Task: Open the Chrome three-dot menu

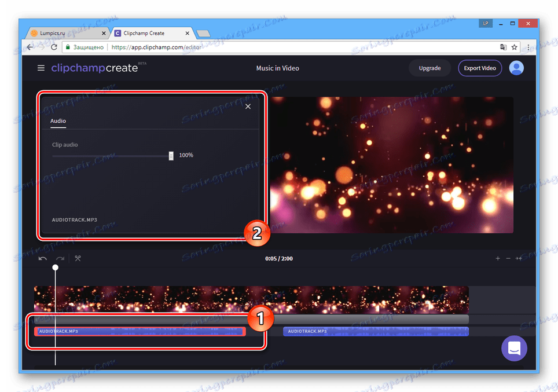Action: [x=528, y=47]
